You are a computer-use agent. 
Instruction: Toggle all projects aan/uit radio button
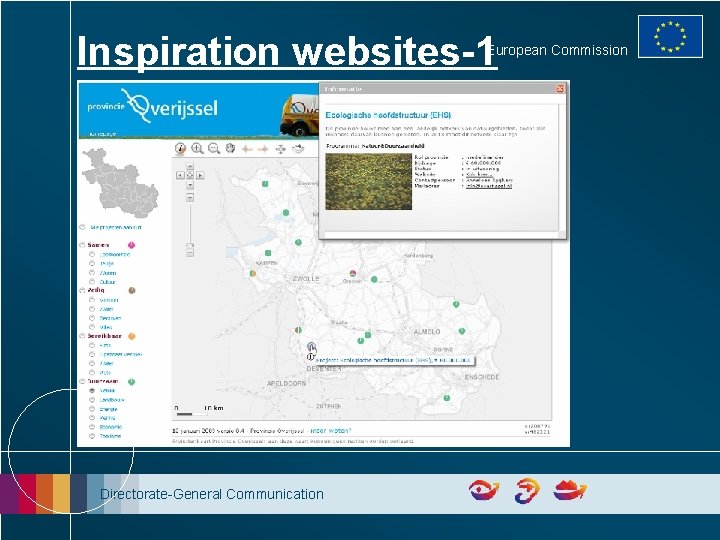pyautogui.click(x=82, y=227)
